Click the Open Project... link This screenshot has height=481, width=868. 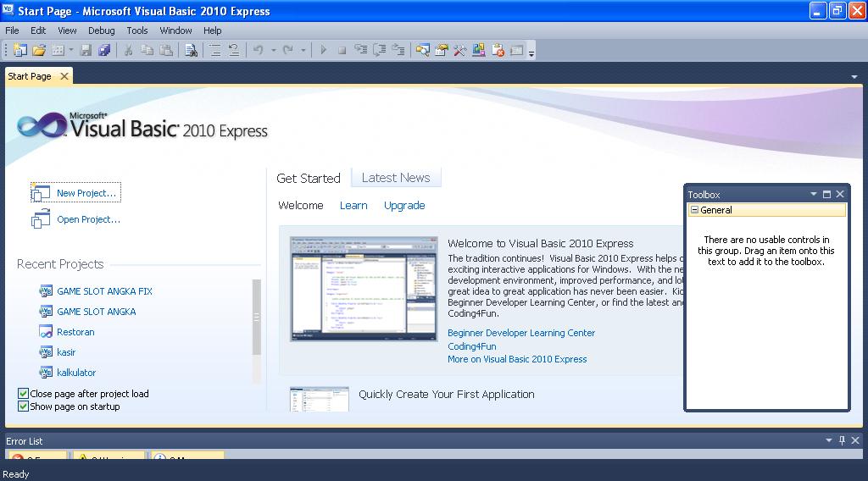tap(88, 219)
